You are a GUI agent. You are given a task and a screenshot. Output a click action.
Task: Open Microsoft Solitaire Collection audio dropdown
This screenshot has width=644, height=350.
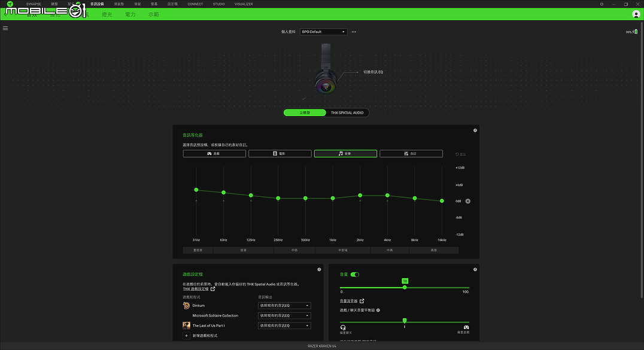[x=284, y=315]
